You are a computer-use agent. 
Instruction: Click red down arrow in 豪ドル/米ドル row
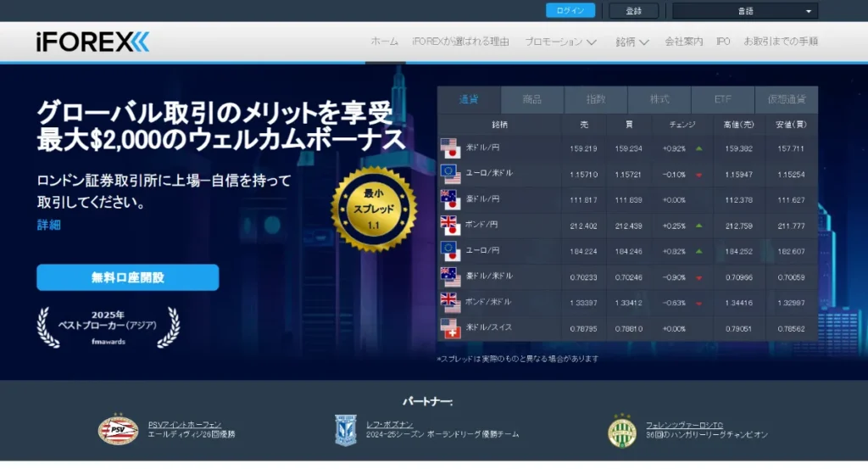coord(699,278)
